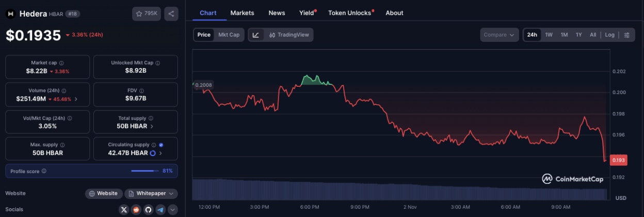Open chart settings sliders icon
This screenshot has height=217, width=644.
click(626, 35)
